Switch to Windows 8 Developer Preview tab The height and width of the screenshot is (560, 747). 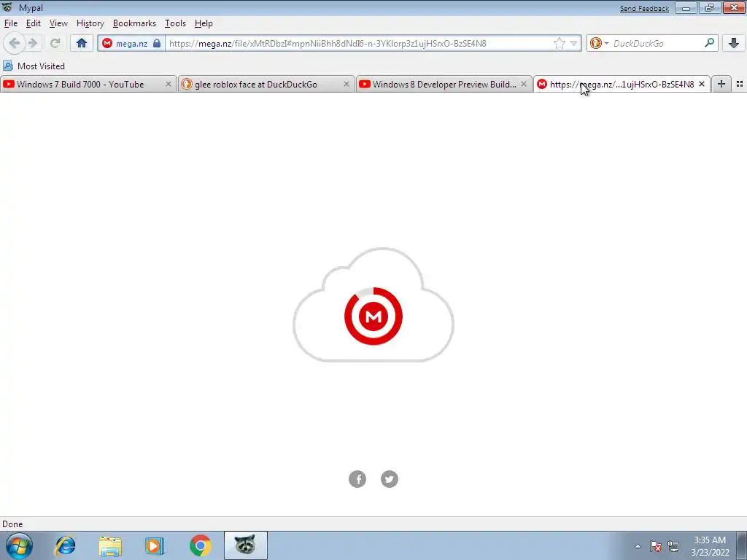click(444, 85)
